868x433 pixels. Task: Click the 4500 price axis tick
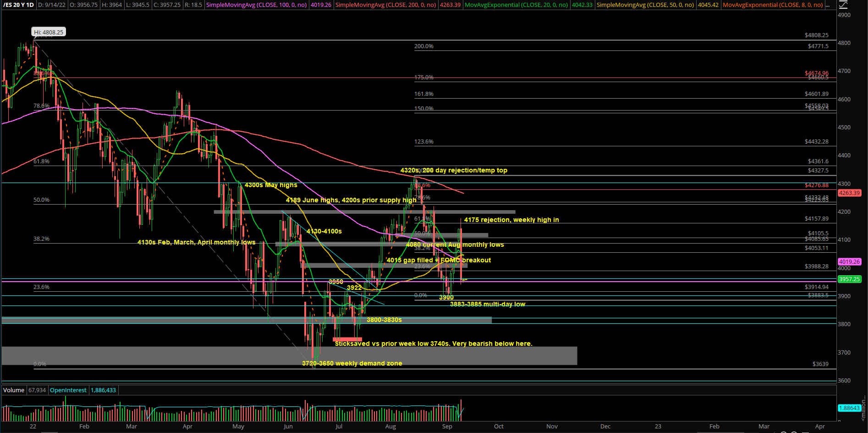click(x=844, y=128)
